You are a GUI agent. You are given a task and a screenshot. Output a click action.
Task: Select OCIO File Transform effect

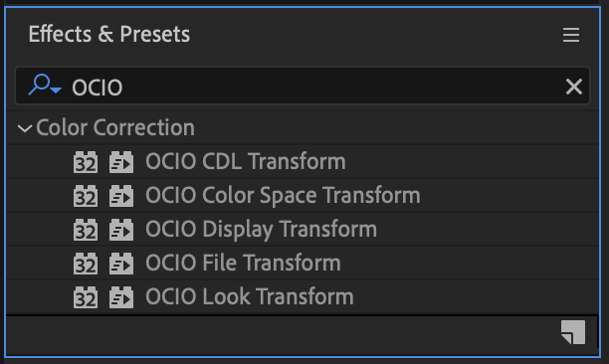click(243, 263)
